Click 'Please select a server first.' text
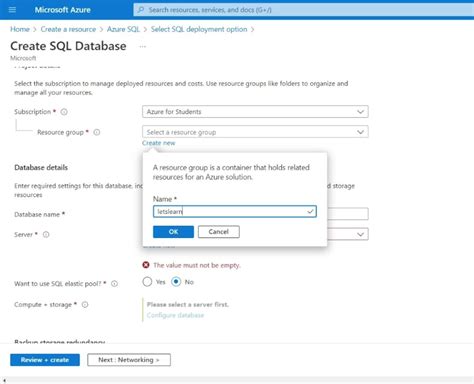474x384 pixels. (x=188, y=304)
